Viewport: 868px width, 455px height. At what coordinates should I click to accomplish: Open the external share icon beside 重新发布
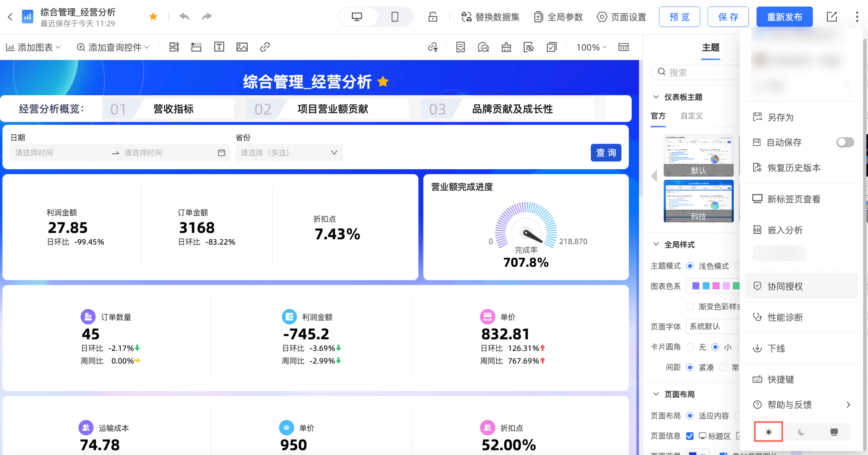tap(832, 17)
